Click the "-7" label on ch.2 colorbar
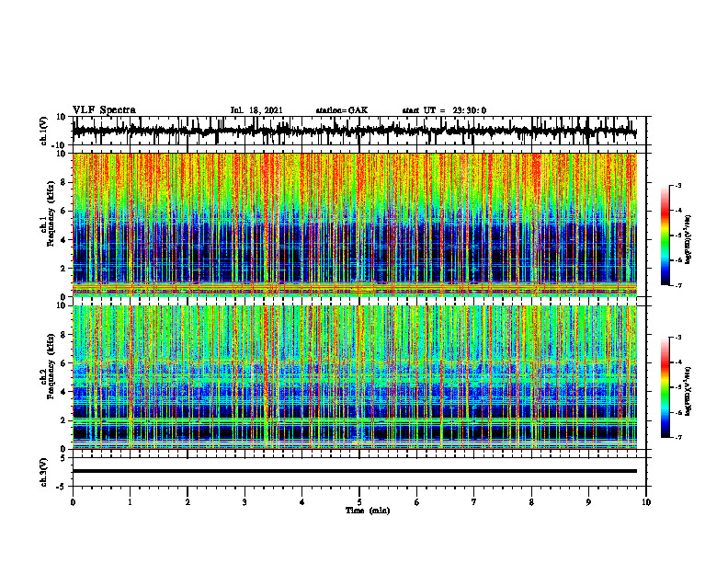Viewport: 728px width, 563px height. point(677,437)
